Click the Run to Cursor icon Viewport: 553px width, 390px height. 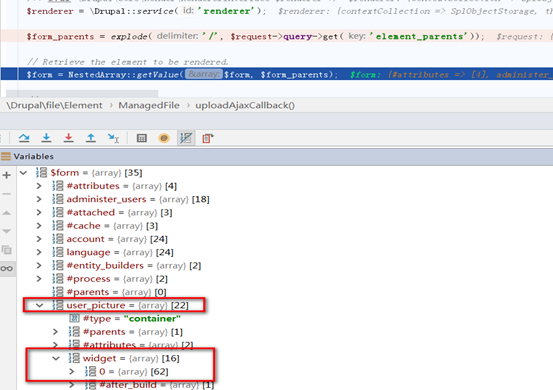point(113,138)
